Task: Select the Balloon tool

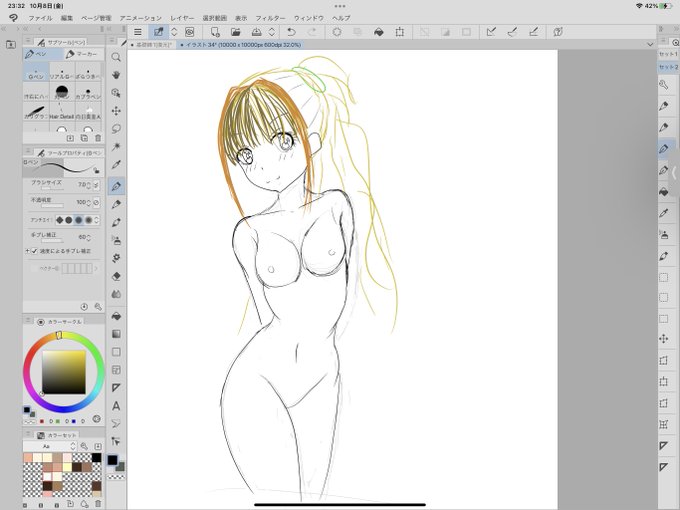Action: pyautogui.click(x=116, y=424)
